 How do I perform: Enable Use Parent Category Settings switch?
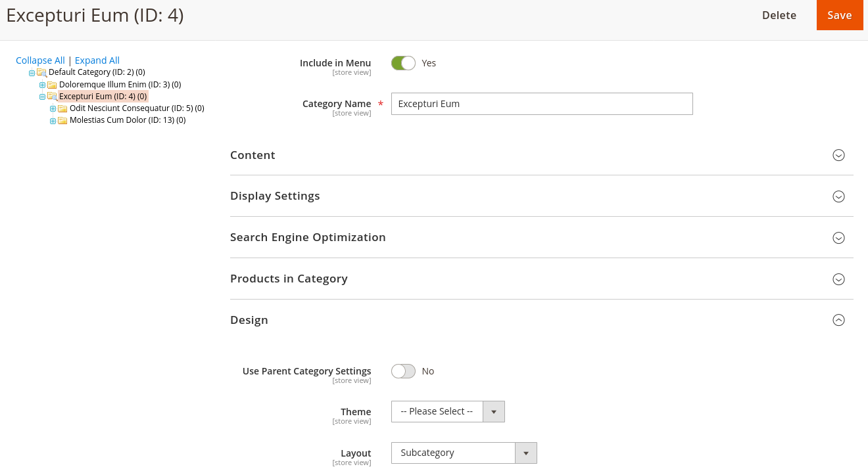point(403,371)
